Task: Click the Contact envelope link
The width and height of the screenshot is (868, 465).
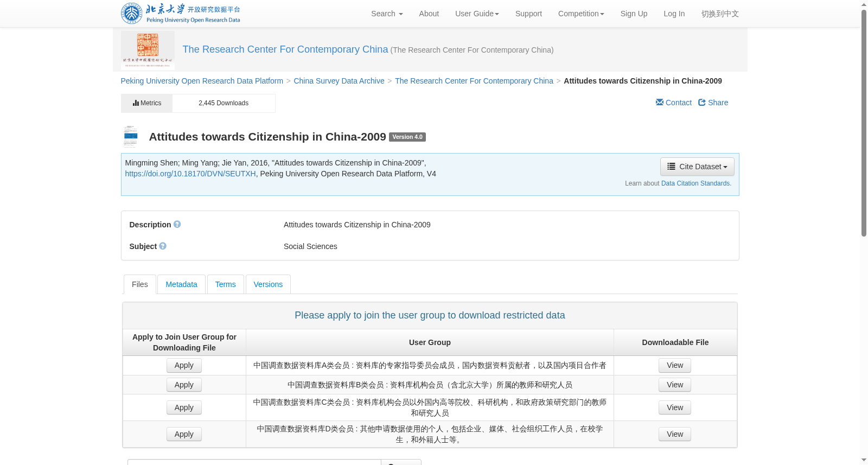Action: (674, 103)
